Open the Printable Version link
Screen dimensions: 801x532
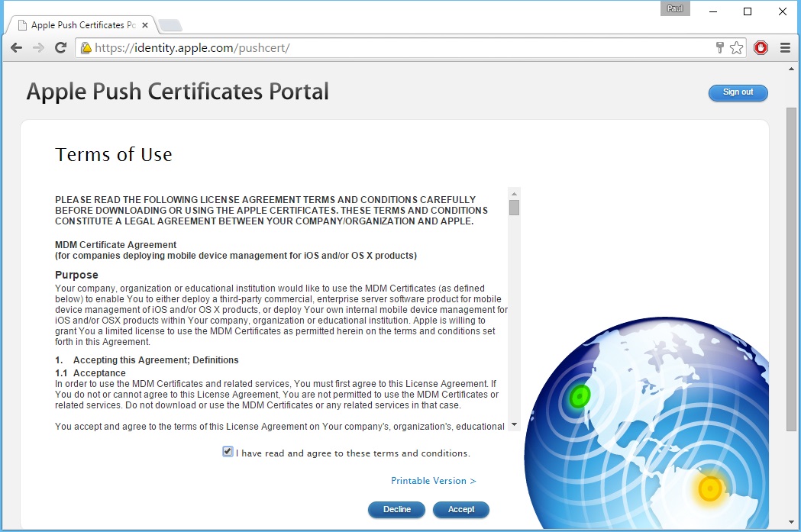pos(433,481)
